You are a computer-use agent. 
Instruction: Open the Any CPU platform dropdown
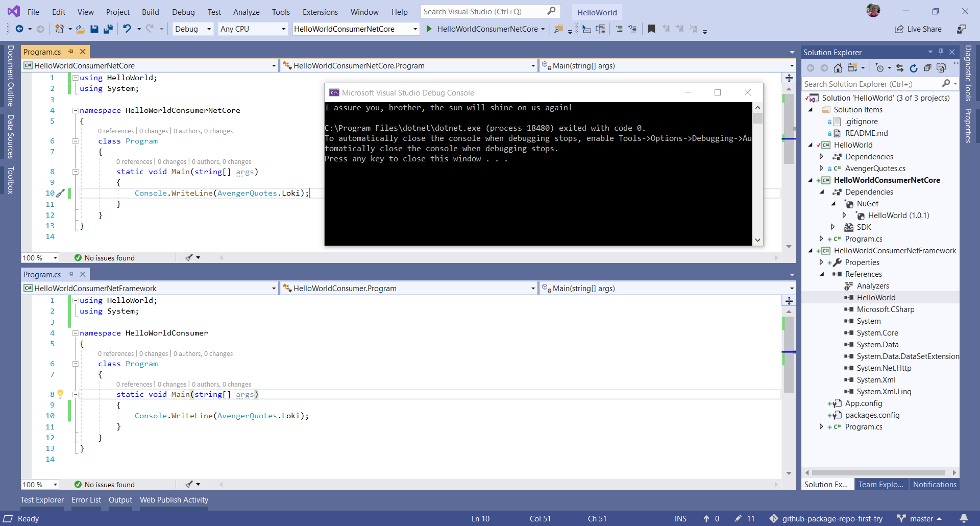point(283,29)
